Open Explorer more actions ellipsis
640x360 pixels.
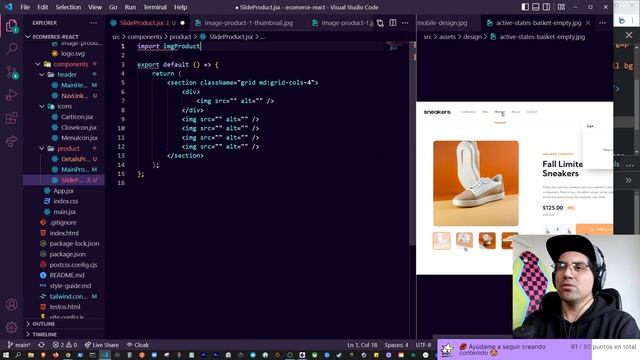[94, 23]
